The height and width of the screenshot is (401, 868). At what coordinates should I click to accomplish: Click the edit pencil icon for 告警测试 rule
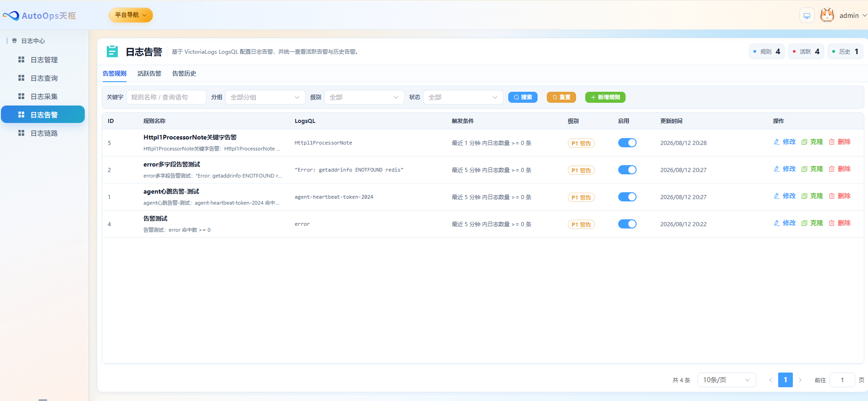point(777,223)
